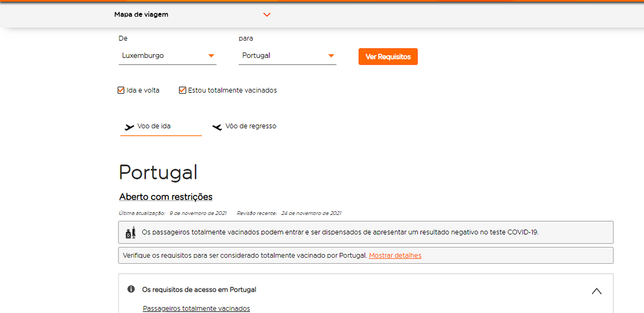Select the Vôo de regresso tab

coord(251,126)
